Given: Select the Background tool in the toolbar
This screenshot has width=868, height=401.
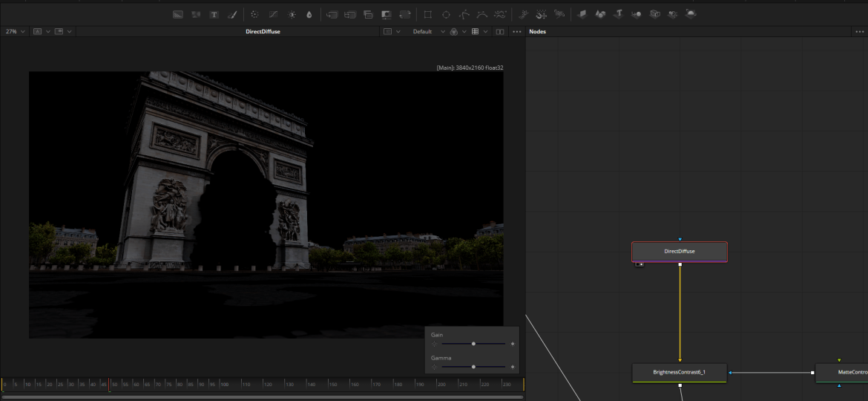Looking at the screenshot, I should [178, 14].
